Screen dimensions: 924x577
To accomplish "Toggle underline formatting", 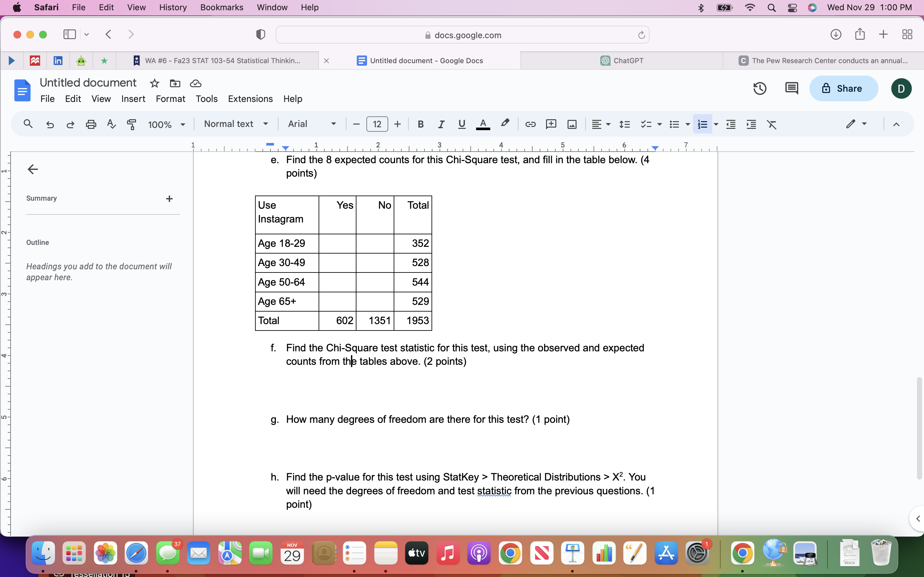I will (x=462, y=124).
